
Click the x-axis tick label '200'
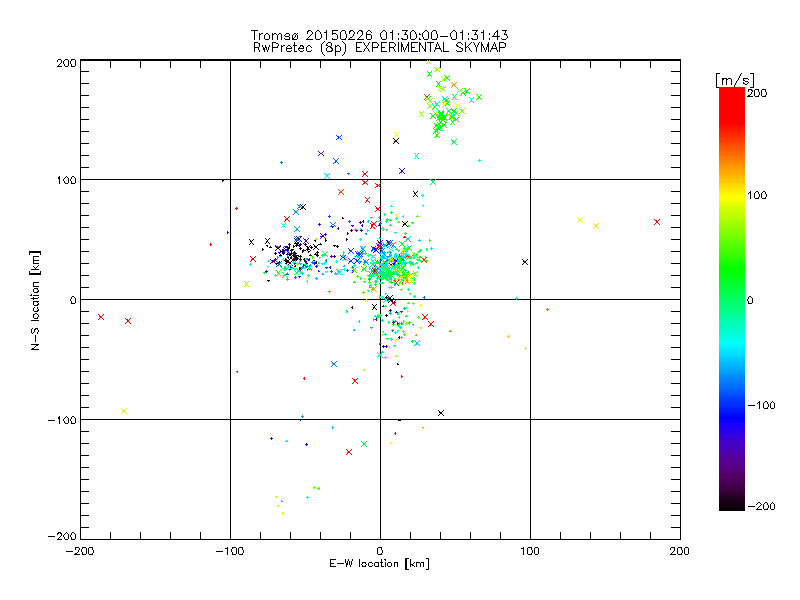(x=680, y=551)
